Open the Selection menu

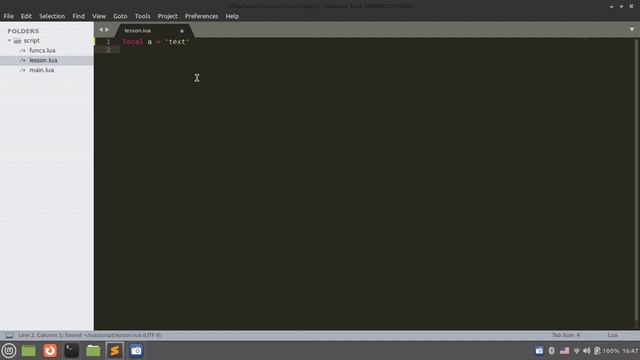click(52, 16)
